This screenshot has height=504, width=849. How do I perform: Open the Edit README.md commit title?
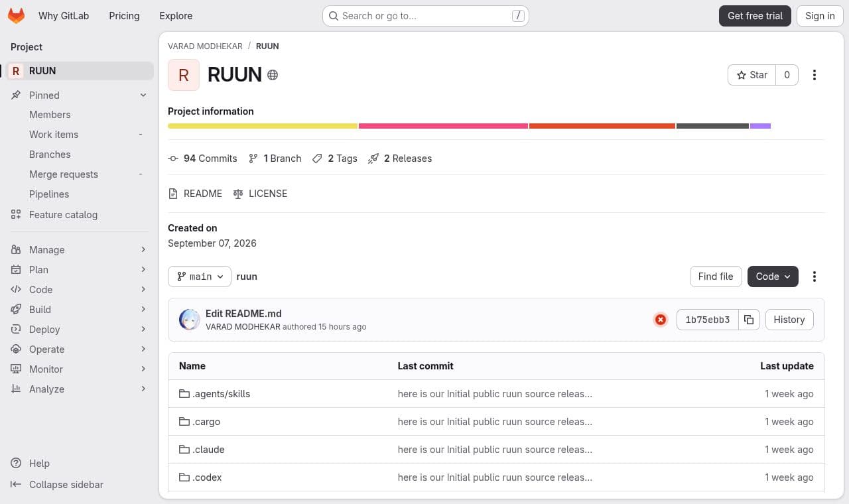pyautogui.click(x=243, y=314)
